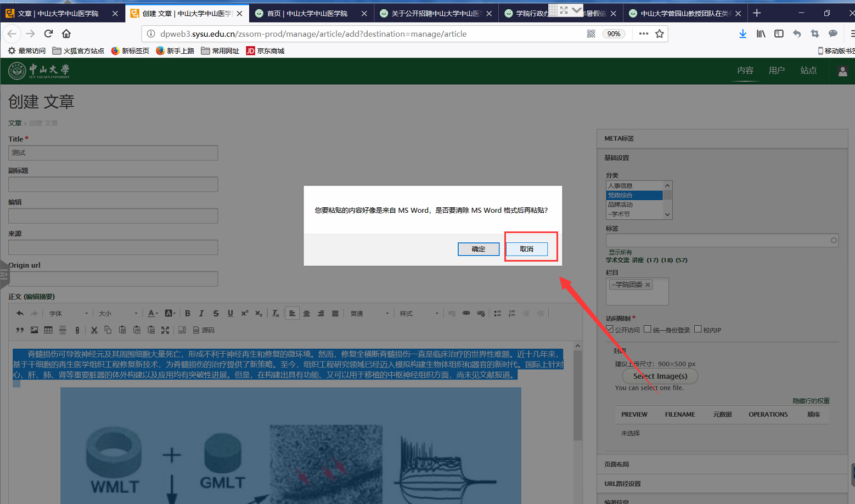Open the 大小 font size dropdown

coord(118,313)
